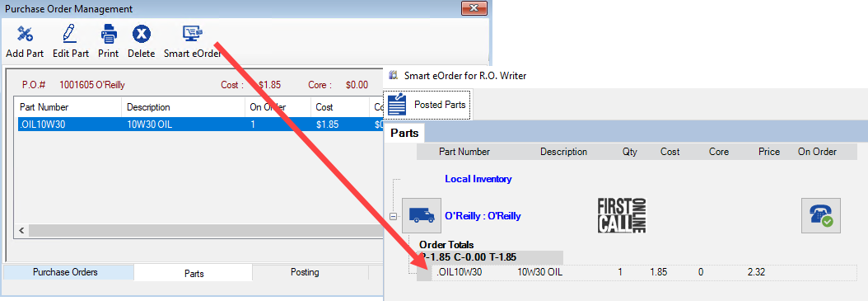Click the 10W30 OIL description in Smart eOrder

point(539,272)
